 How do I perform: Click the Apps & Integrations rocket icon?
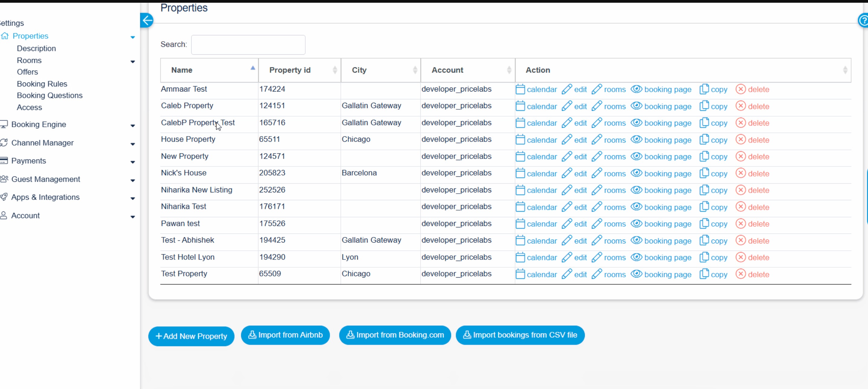point(4,197)
